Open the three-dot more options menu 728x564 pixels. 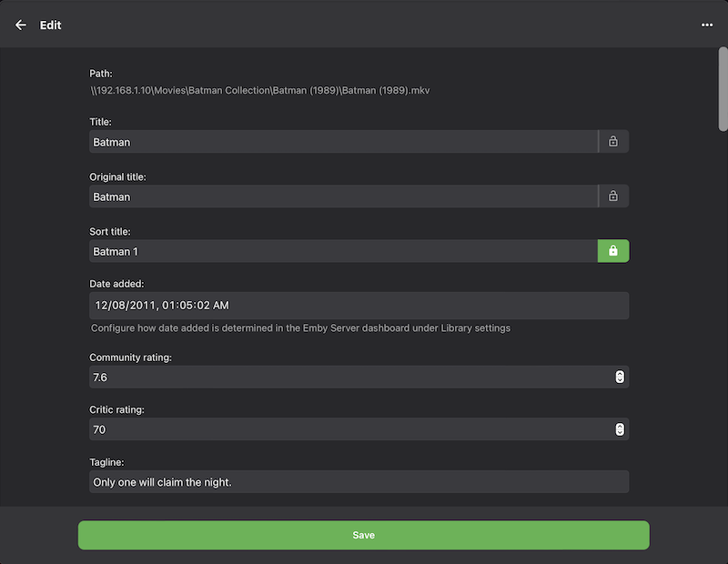(x=707, y=25)
